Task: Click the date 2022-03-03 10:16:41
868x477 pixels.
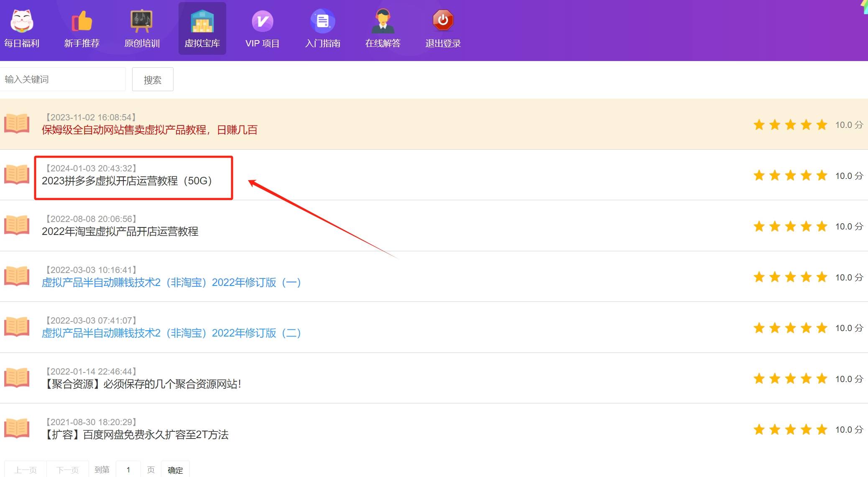Action: pos(91,270)
